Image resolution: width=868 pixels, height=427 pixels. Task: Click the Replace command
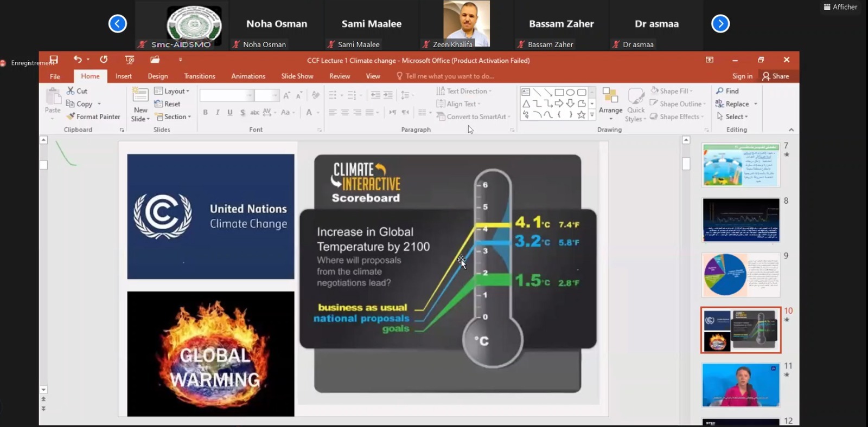point(736,104)
